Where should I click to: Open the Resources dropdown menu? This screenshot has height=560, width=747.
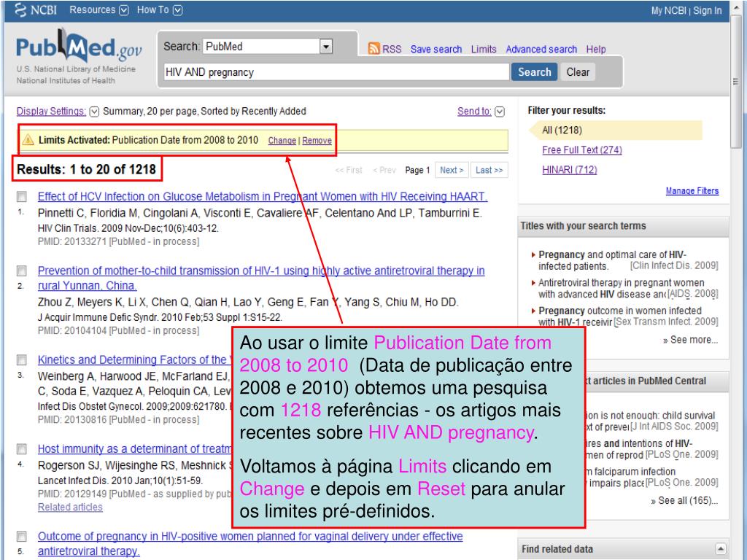coord(98,9)
